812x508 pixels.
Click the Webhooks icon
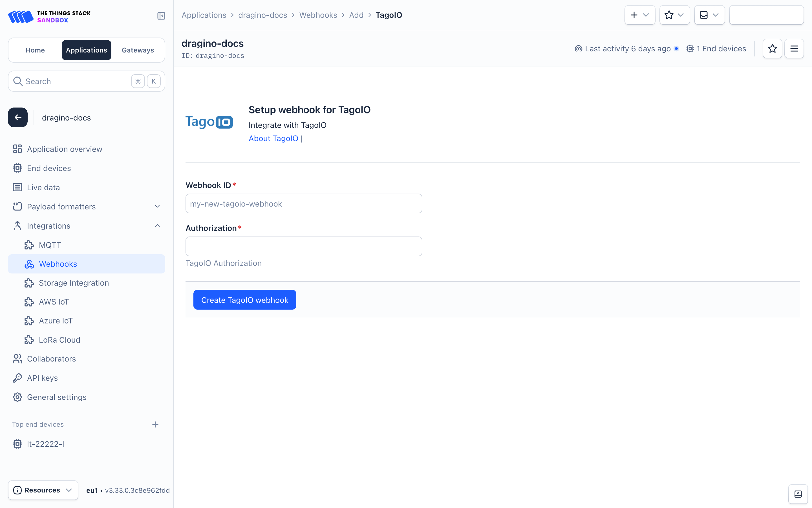point(29,264)
